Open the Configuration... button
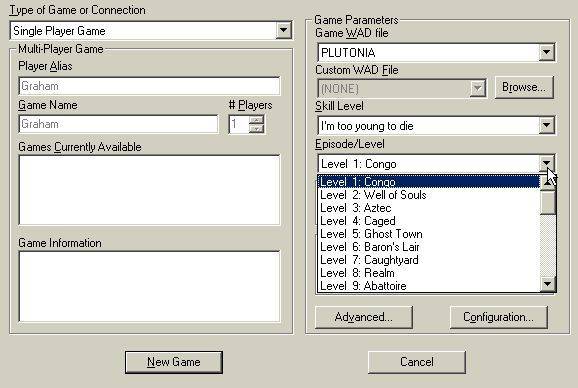 pos(498,317)
